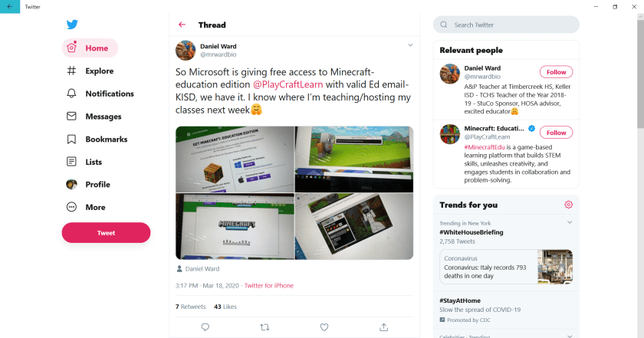This screenshot has width=644, height=338.
Task: Follow Daniel Ward in Relevant people
Action: click(556, 72)
